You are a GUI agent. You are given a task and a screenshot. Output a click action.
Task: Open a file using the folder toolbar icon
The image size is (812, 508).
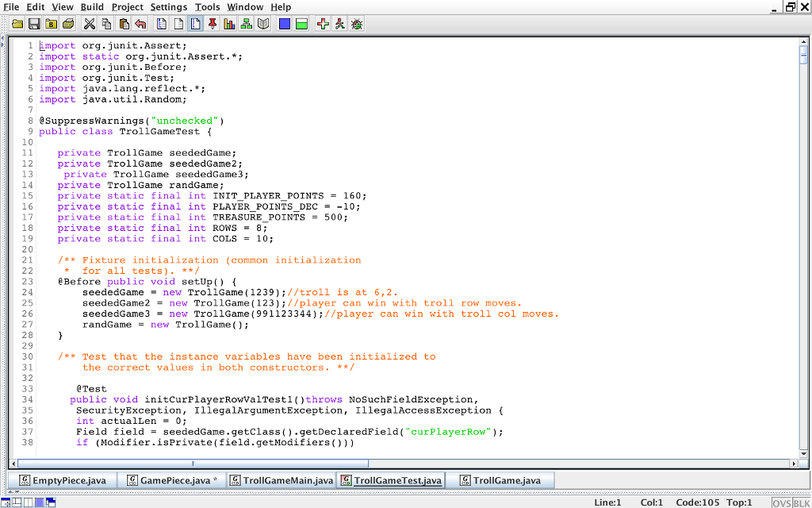tap(17, 24)
